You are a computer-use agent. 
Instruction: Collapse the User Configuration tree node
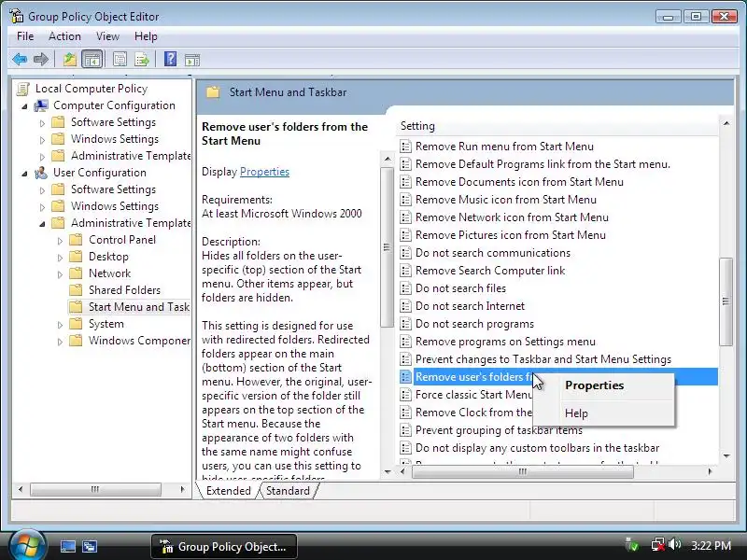24,174
